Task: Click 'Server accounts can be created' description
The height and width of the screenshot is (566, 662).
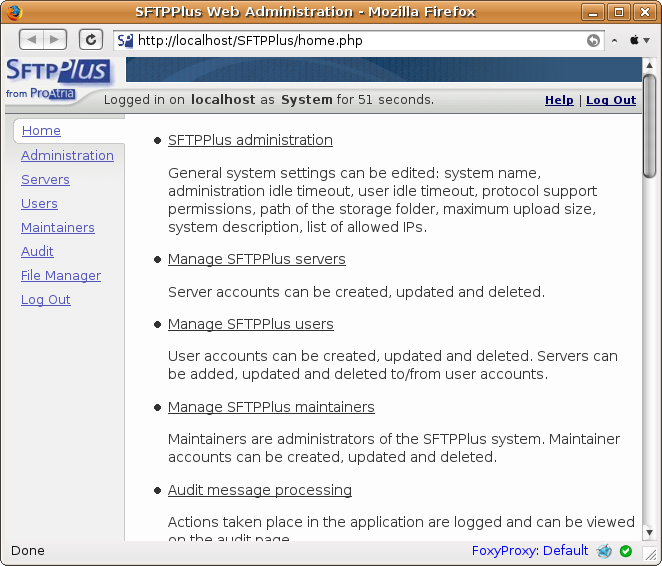Action: pos(356,292)
